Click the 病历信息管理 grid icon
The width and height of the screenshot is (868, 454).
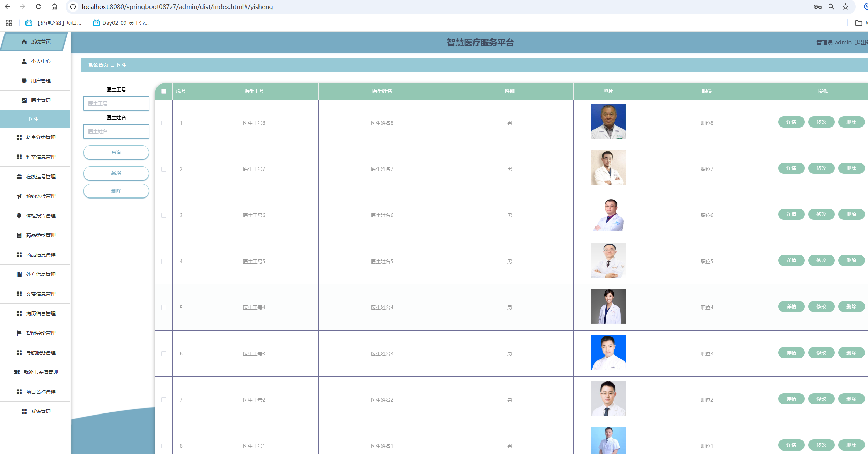pos(19,314)
